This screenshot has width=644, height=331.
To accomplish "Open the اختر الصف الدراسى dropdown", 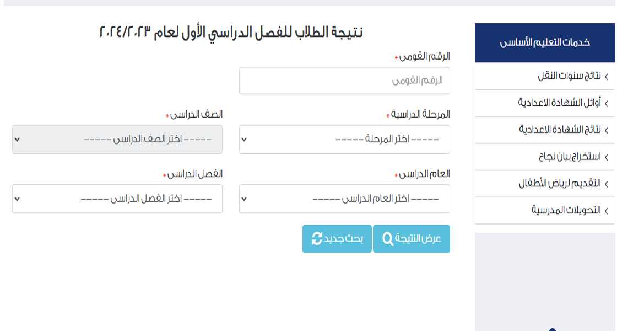I will pos(117,140).
